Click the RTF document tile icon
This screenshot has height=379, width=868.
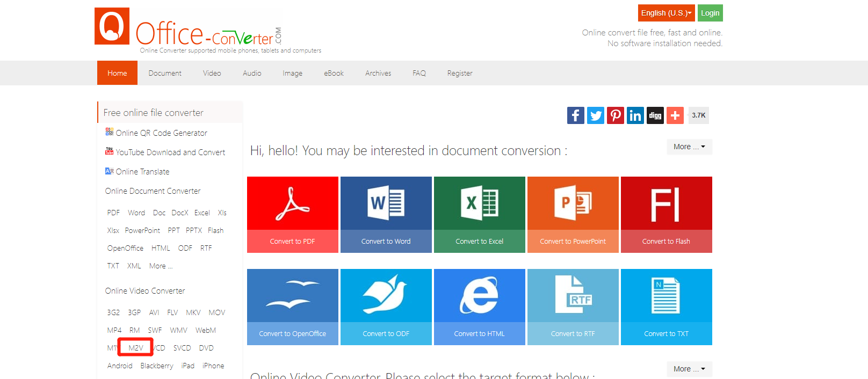(x=573, y=294)
